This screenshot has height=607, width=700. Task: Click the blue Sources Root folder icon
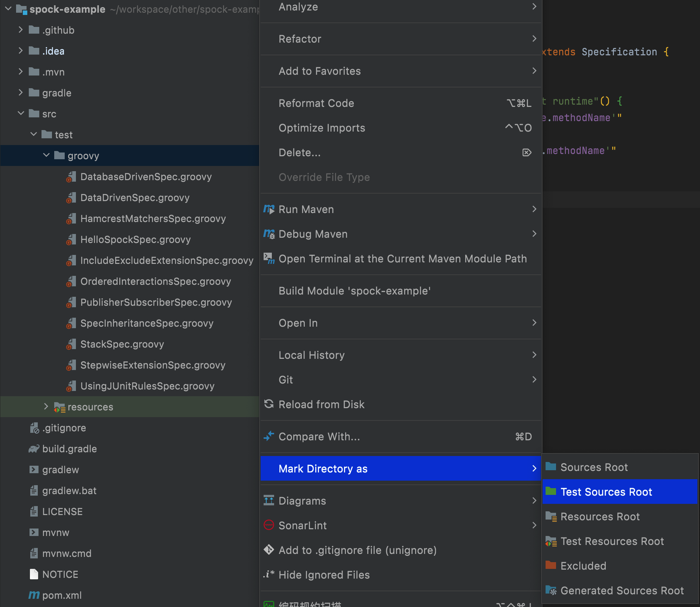point(551,466)
